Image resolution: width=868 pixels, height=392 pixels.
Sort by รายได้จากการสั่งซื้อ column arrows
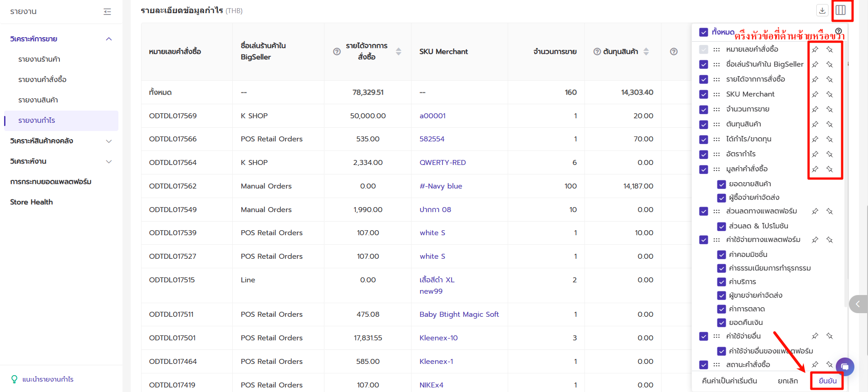(398, 52)
